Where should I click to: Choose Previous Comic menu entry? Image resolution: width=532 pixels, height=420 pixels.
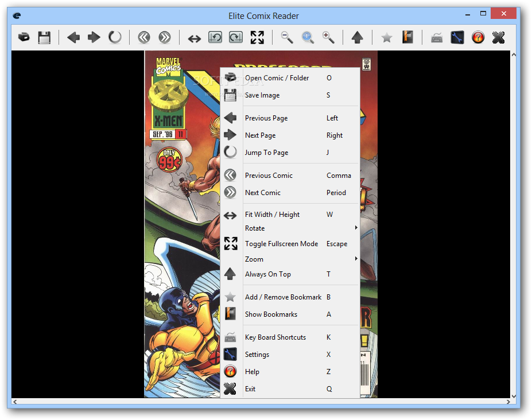(x=290, y=176)
